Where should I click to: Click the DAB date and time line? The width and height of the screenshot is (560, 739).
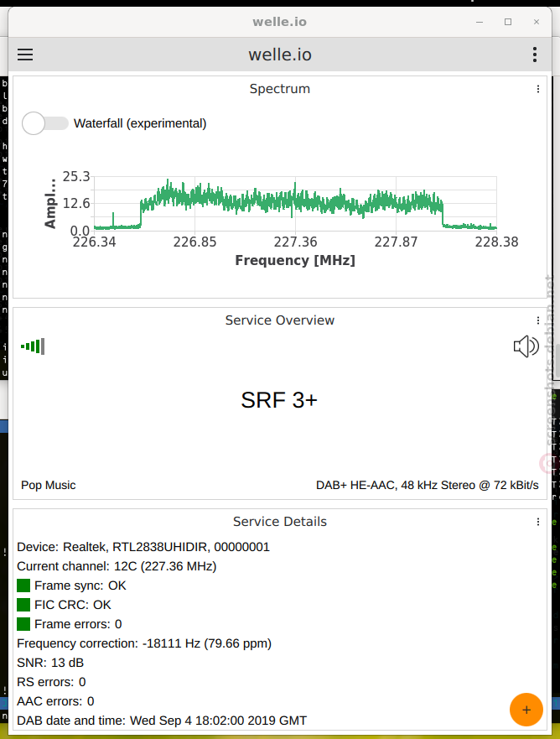click(x=162, y=721)
